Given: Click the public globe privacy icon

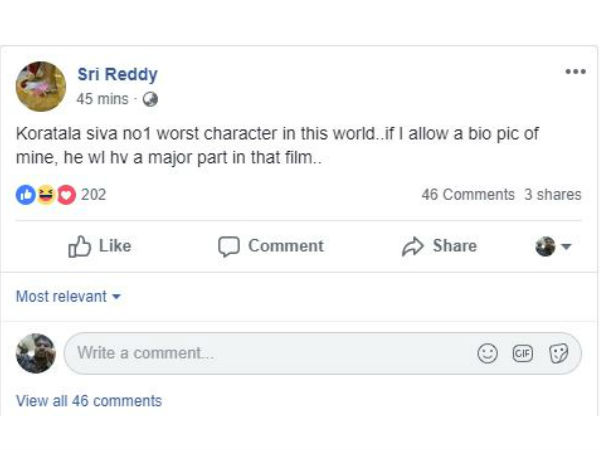Looking at the screenshot, I should point(150,99).
